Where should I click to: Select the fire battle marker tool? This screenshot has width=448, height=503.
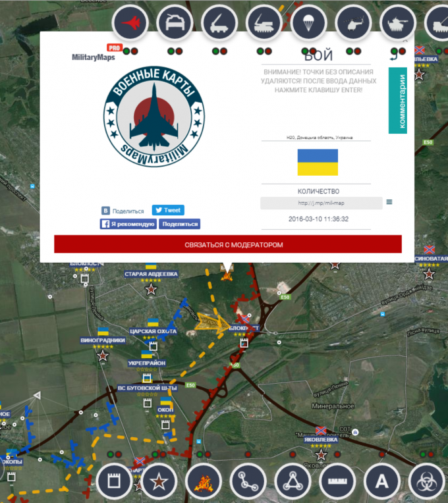[x=203, y=481]
